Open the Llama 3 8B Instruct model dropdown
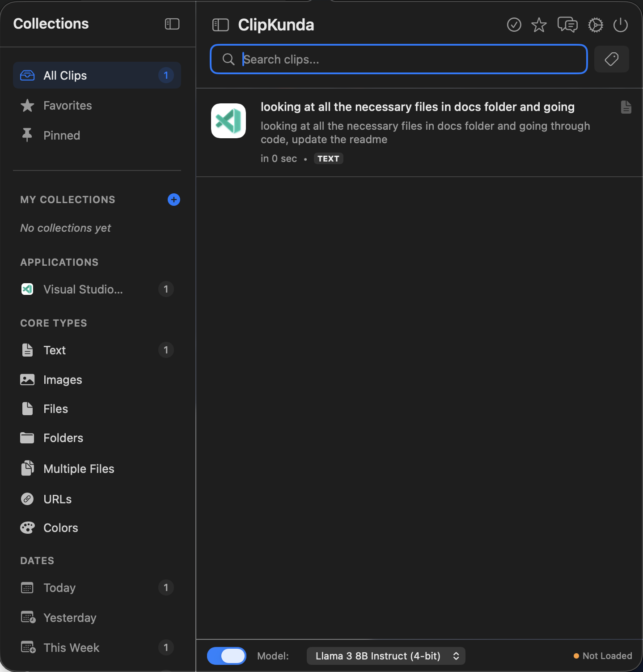643x672 pixels. coord(385,656)
